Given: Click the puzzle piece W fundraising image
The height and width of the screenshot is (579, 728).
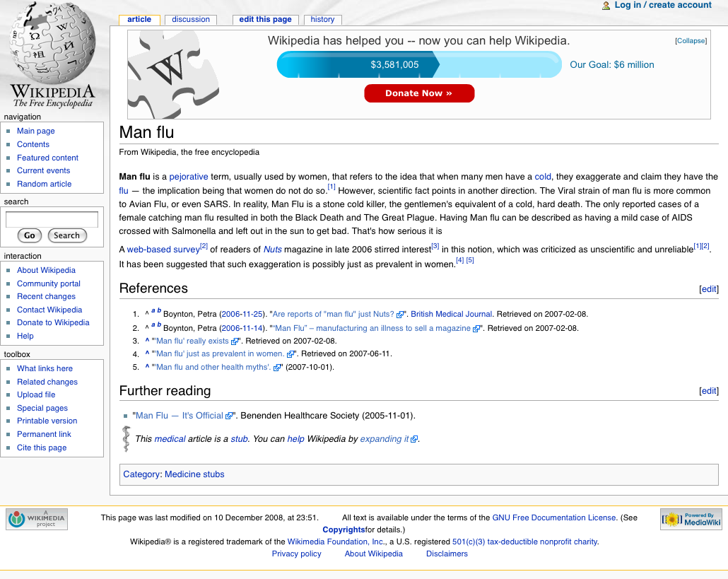Looking at the screenshot, I should tap(173, 75).
